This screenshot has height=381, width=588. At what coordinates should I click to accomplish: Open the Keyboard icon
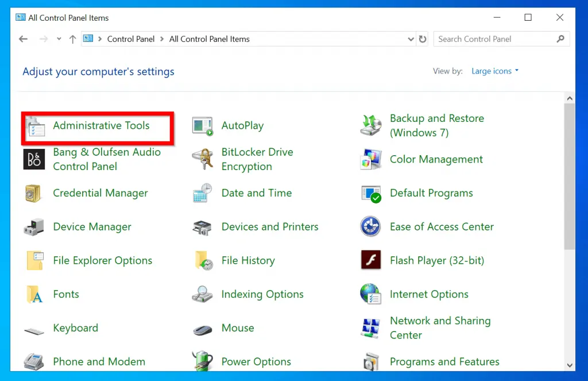click(x=34, y=330)
